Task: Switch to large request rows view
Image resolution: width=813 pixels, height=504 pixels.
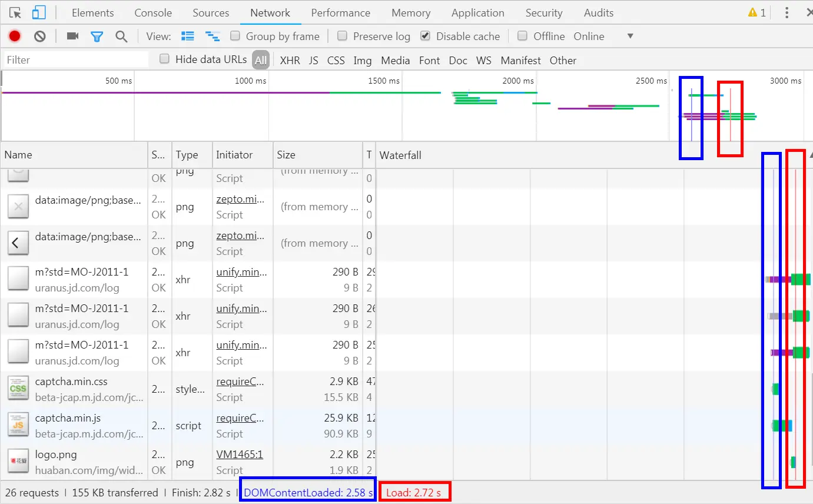Action: [188, 37]
